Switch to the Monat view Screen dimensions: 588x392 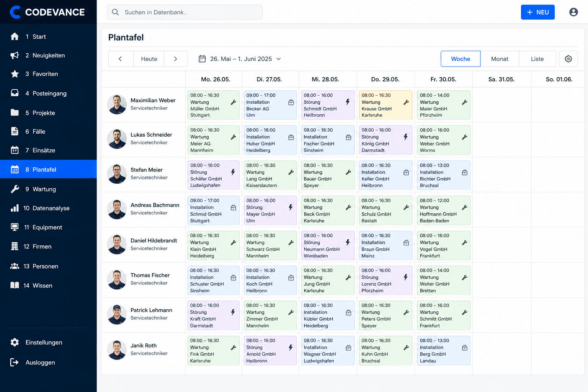click(x=500, y=59)
